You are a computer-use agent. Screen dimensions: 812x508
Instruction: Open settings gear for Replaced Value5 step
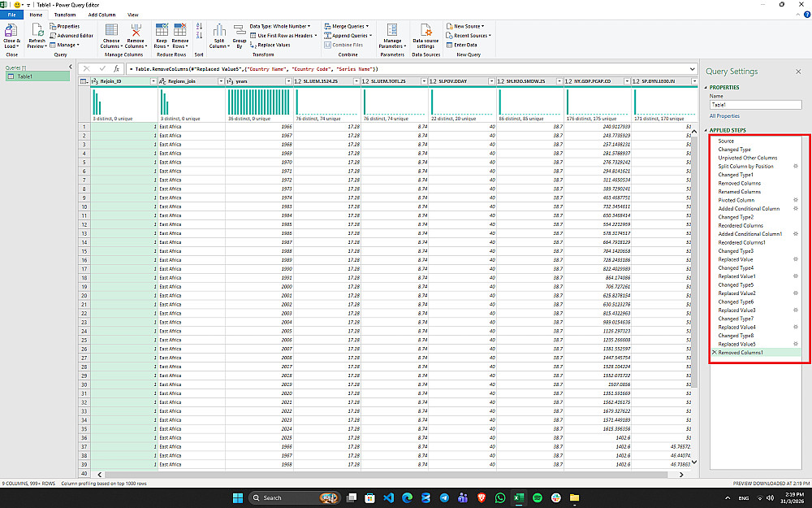point(796,344)
